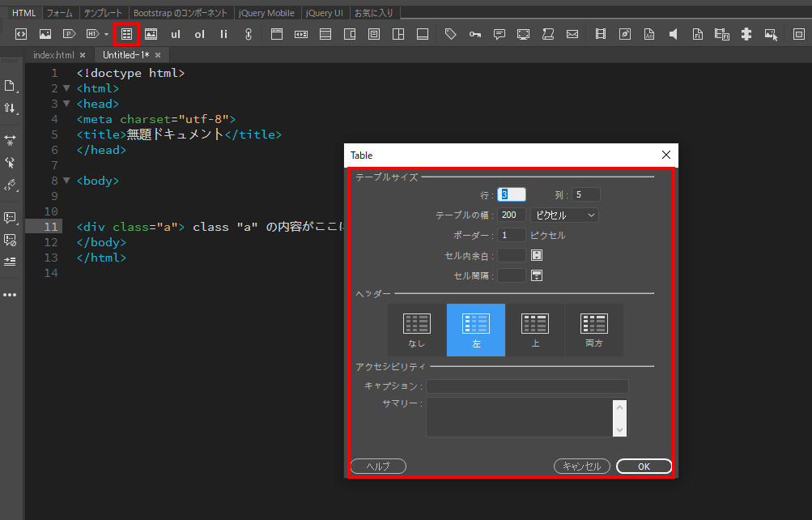Click the Hyperlink chain icon
Viewport: 812px width, 520px height.
point(249,34)
